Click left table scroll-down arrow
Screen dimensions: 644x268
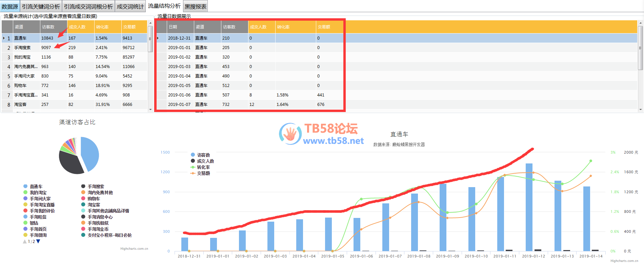click(x=150, y=109)
